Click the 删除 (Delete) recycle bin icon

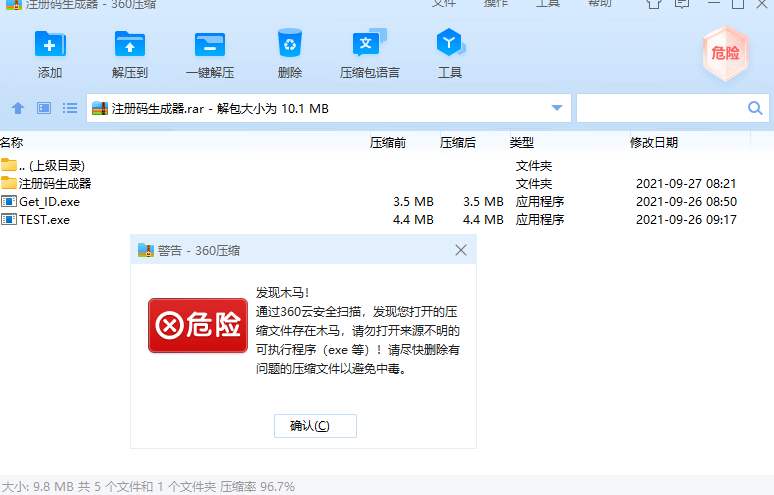pyautogui.click(x=290, y=43)
